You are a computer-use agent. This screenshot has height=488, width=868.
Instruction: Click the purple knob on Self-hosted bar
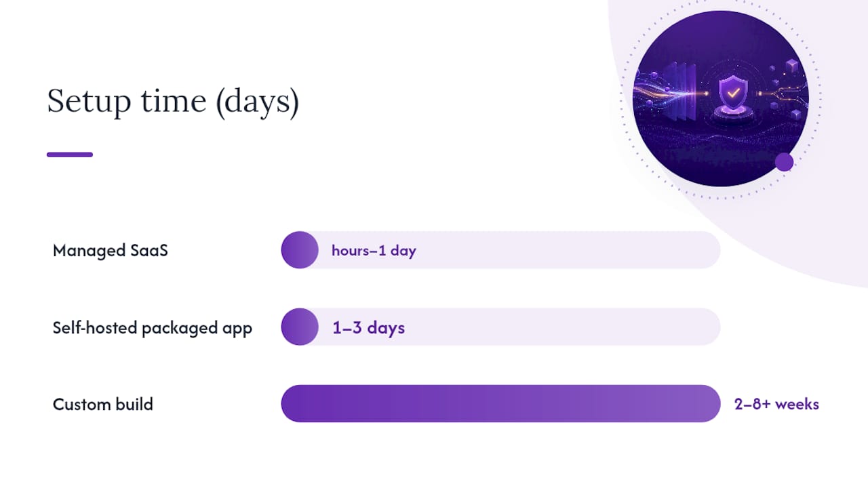tap(300, 327)
